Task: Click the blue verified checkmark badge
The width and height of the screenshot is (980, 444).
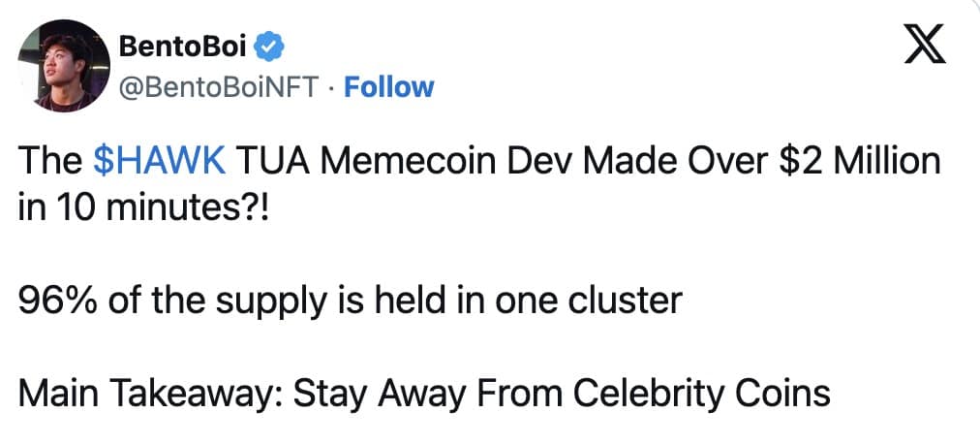Action: pos(272,46)
